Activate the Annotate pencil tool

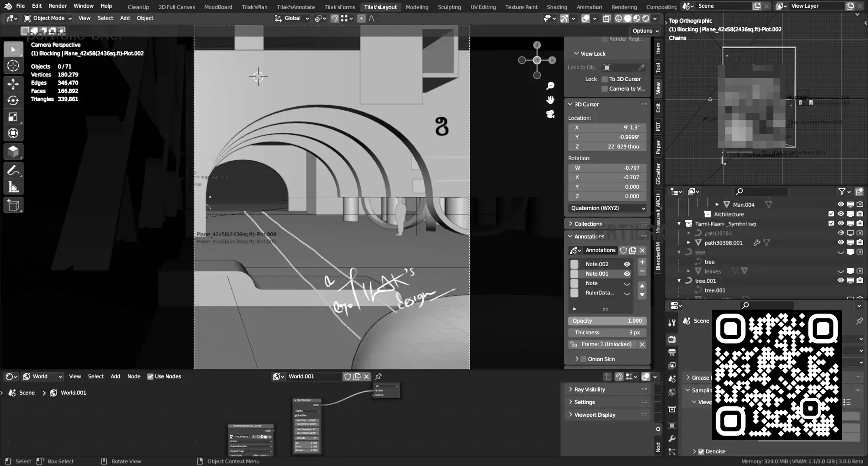13,170
